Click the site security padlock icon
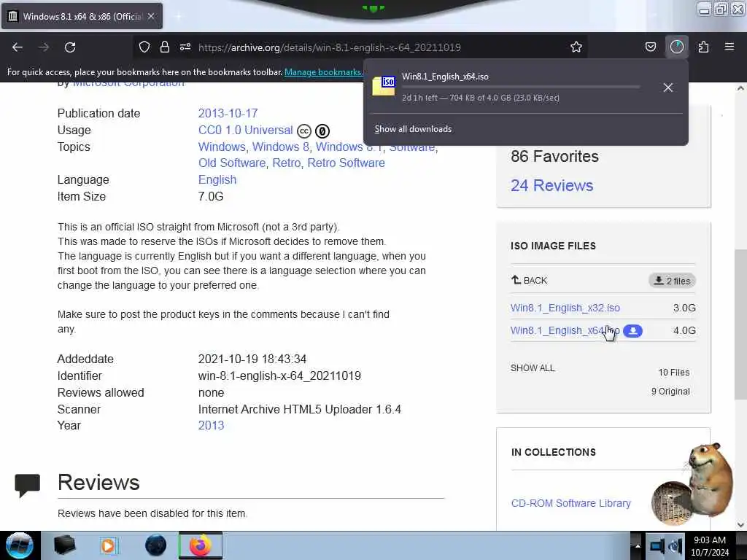The image size is (747, 560). [165, 47]
